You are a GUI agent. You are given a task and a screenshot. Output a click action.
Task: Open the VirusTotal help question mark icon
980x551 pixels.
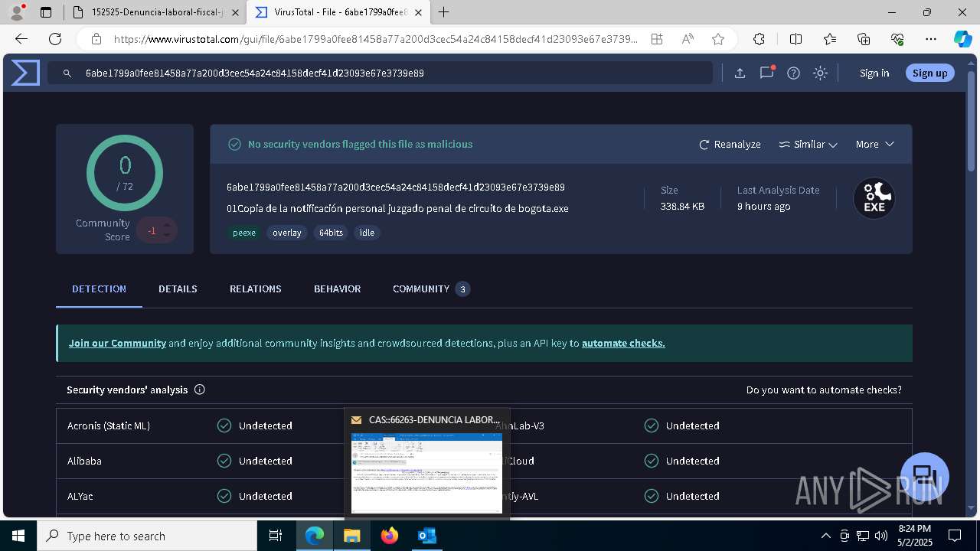[793, 73]
